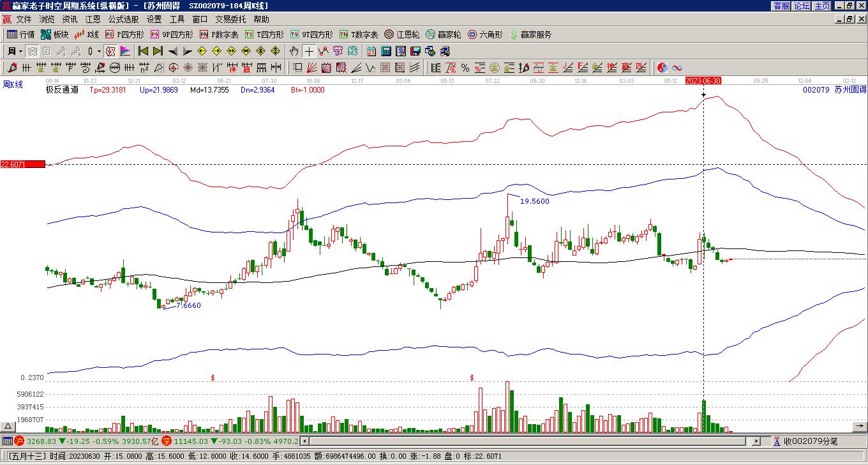This screenshot has width=868, height=465.
Task: Open the 9T四方形 tool
Action: point(311,34)
